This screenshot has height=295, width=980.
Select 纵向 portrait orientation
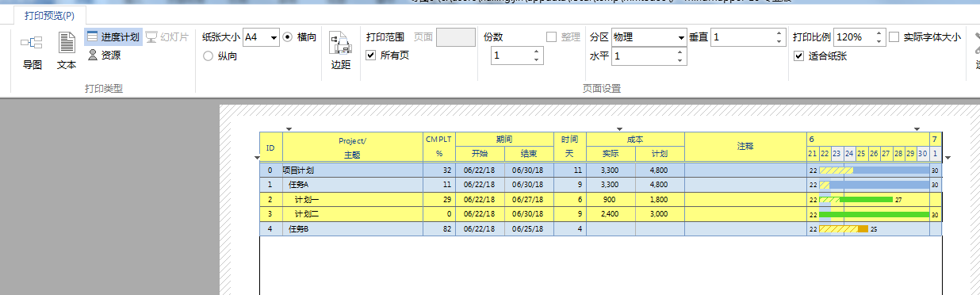tap(220, 56)
